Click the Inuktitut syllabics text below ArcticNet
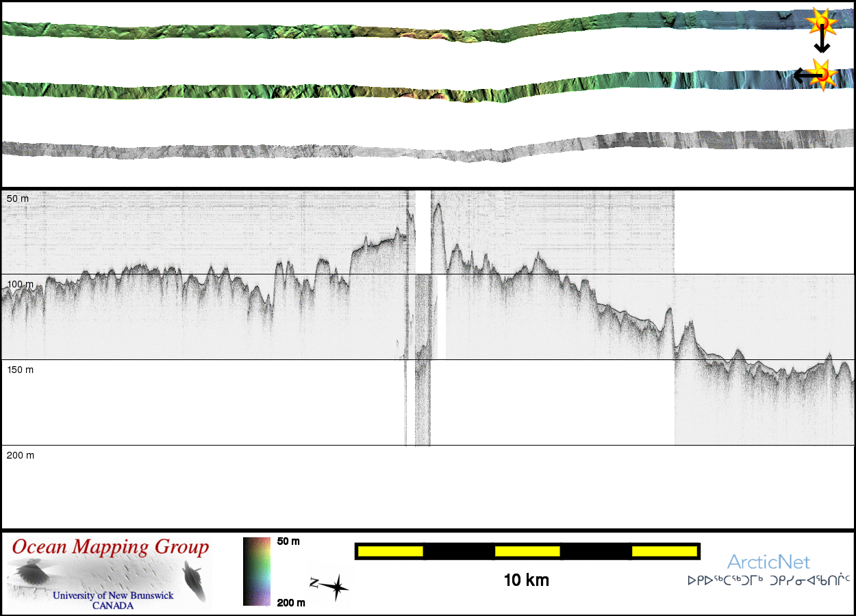 pyautogui.click(x=768, y=581)
